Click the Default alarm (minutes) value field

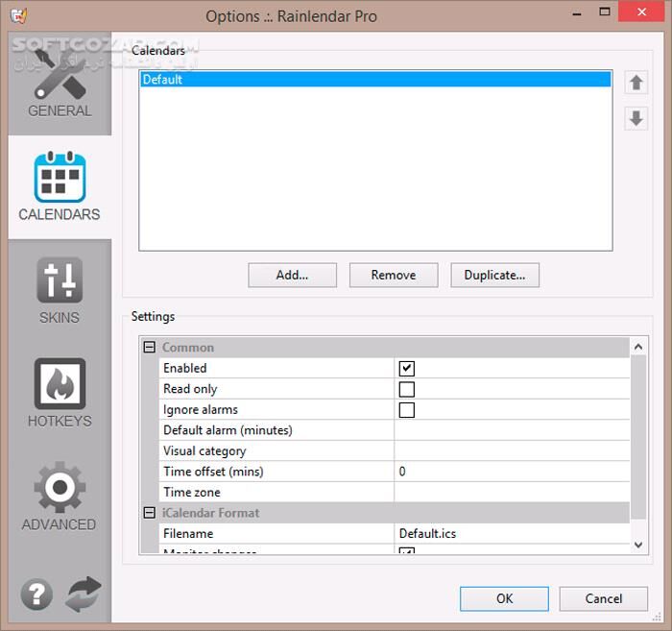tap(512, 430)
